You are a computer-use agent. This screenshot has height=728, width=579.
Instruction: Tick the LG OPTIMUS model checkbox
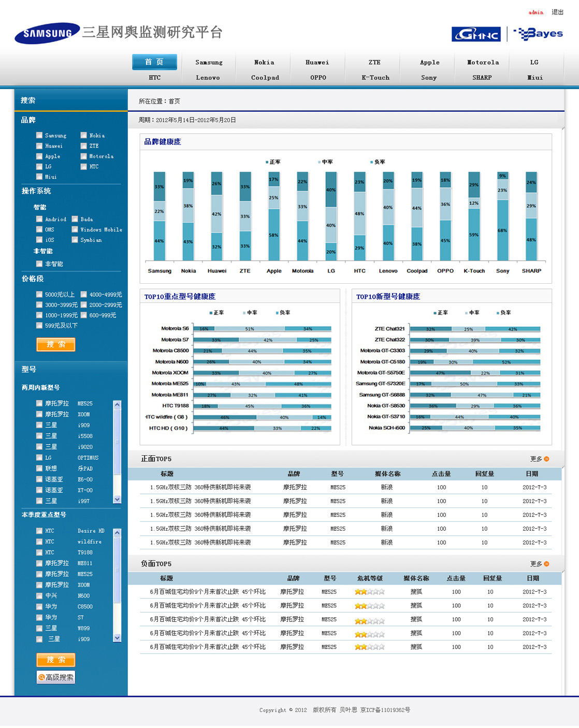[39, 458]
